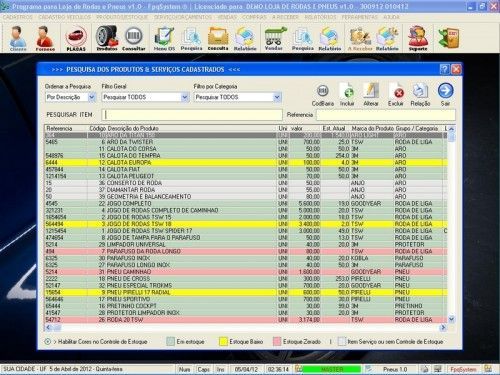Image resolution: width=500 pixels, height=375 pixels.
Task: Click the exit door toolbar icon
Action: tap(449, 38)
